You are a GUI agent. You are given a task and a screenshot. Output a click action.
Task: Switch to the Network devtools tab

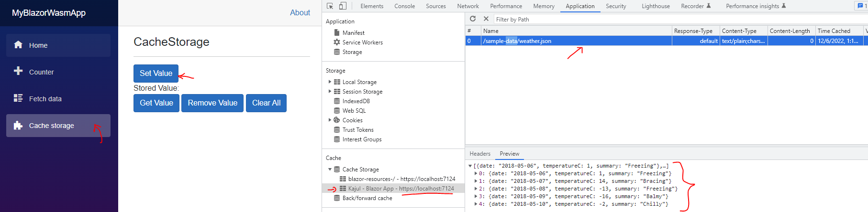tap(467, 6)
